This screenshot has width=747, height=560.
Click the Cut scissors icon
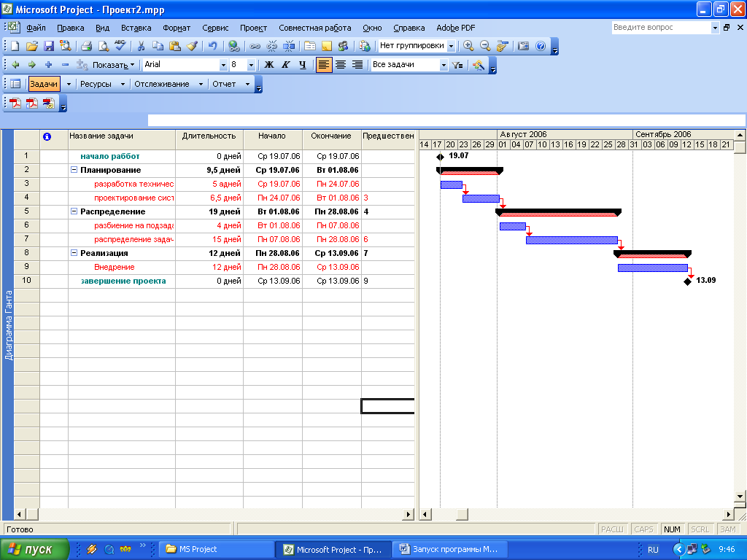141,46
